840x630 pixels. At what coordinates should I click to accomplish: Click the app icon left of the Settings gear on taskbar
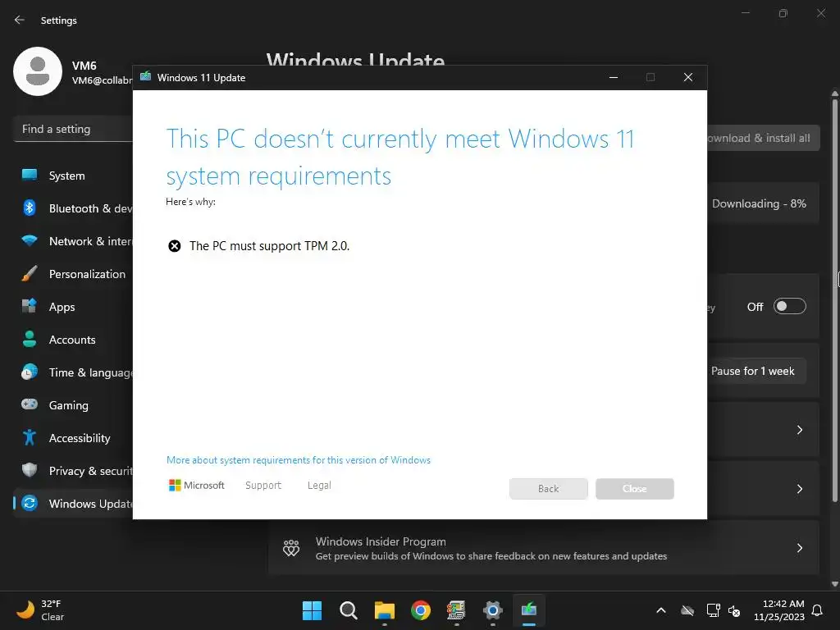(x=456, y=610)
